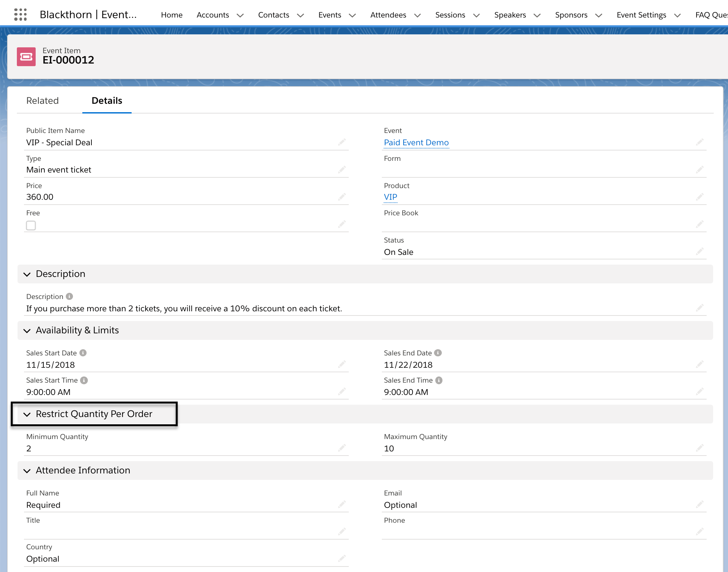Viewport: 728px width, 572px height.
Task: Edit Sales End Date pencil icon
Action: pyautogui.click(x=699, y=364)
